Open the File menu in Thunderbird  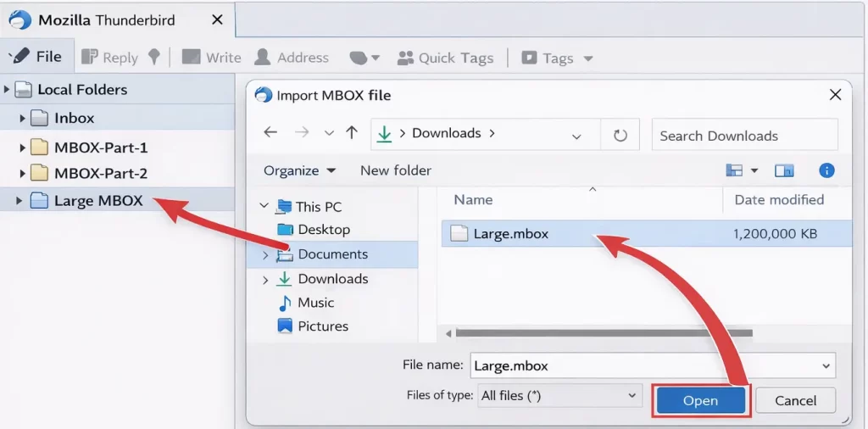pos(37,57)
